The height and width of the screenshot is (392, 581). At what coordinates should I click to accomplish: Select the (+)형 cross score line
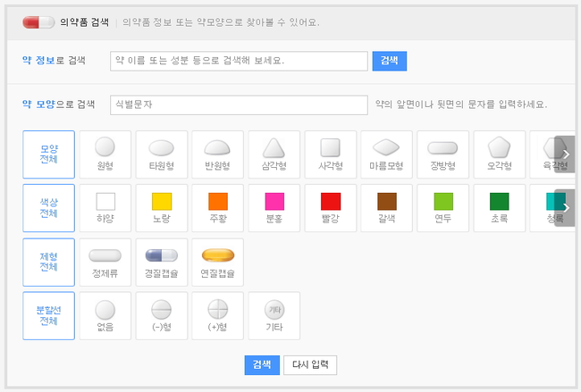(x=218, y=316)
